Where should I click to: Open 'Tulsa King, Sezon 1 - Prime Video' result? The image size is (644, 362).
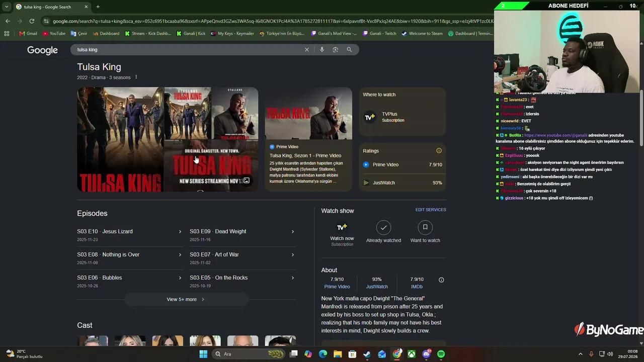(x=305, y=156)
